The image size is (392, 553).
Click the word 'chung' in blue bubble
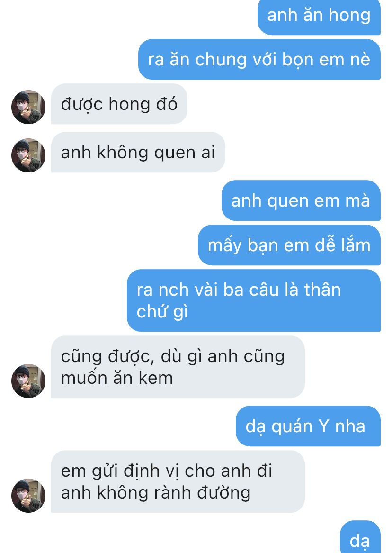[221, 60]
